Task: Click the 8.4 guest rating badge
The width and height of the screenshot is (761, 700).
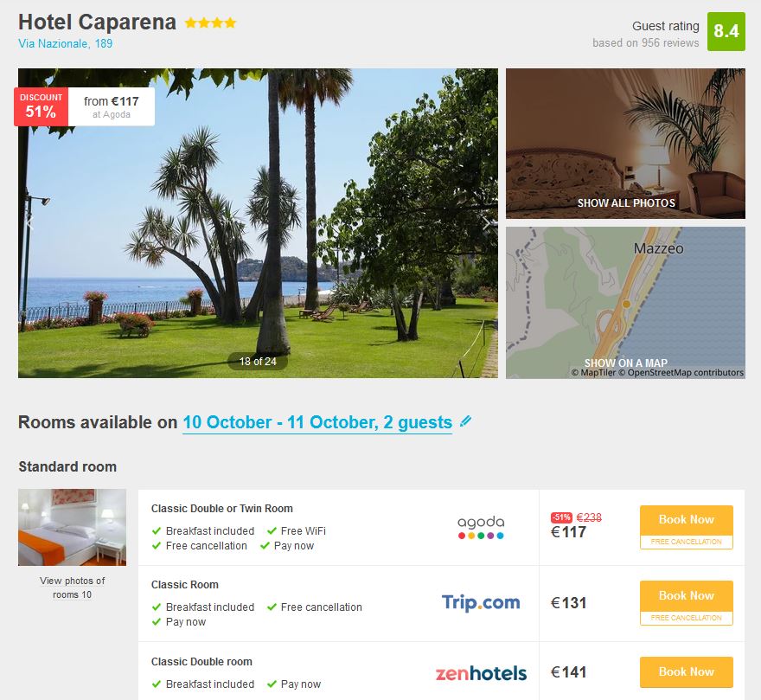Action: [x=726, y=31]
